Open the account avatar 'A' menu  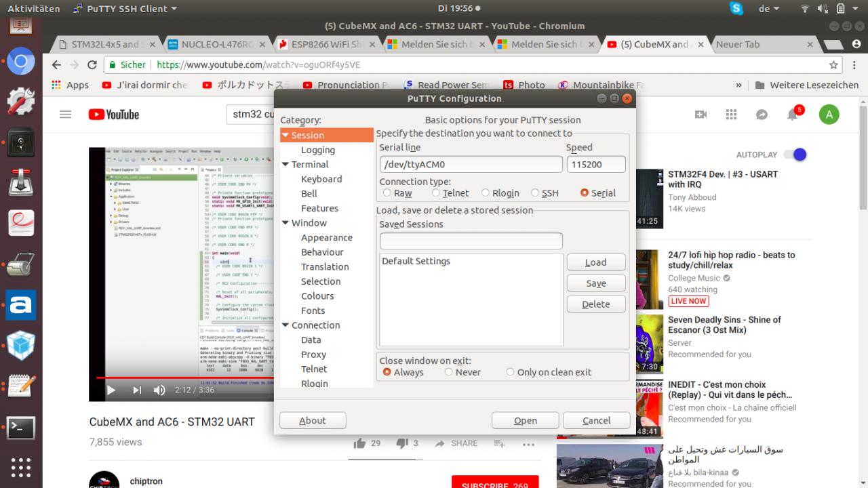pyautogui.click(x=829, y=115)
